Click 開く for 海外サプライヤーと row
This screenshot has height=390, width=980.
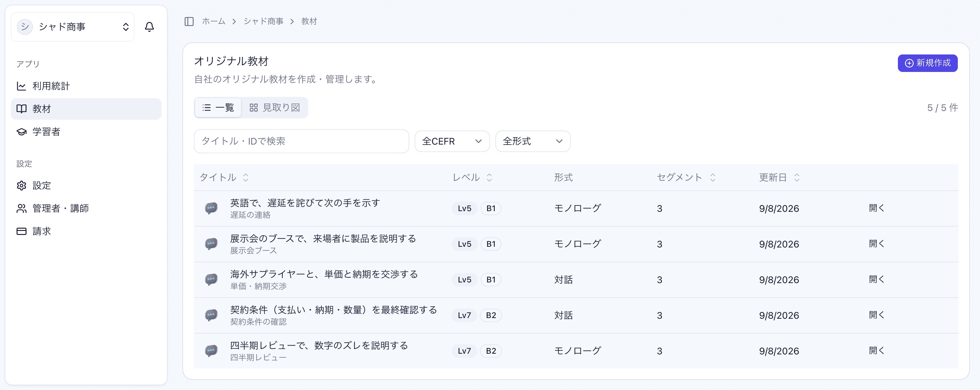click(x=877, y=279)
